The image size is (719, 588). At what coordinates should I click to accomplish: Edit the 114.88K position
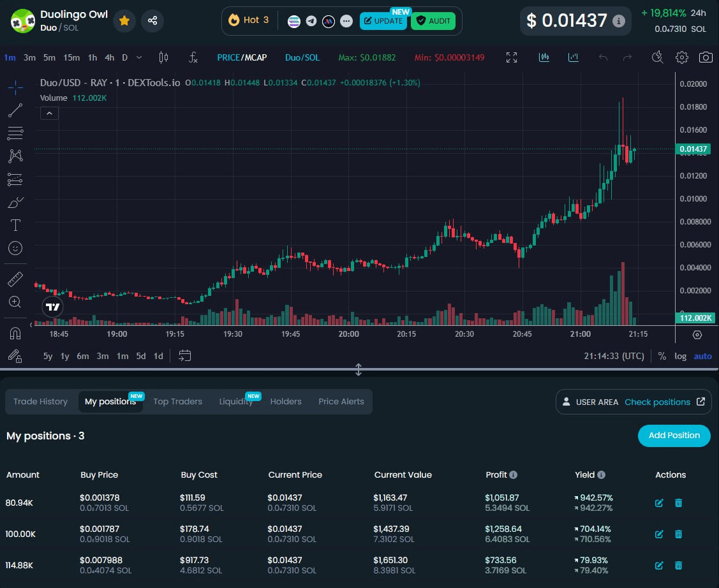[x=659, y=565]
